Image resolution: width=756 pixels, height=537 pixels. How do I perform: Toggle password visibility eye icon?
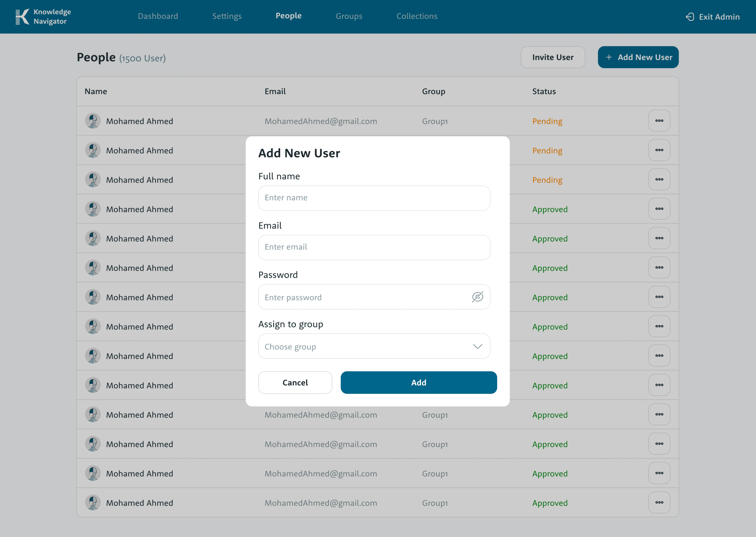(477, 297)
